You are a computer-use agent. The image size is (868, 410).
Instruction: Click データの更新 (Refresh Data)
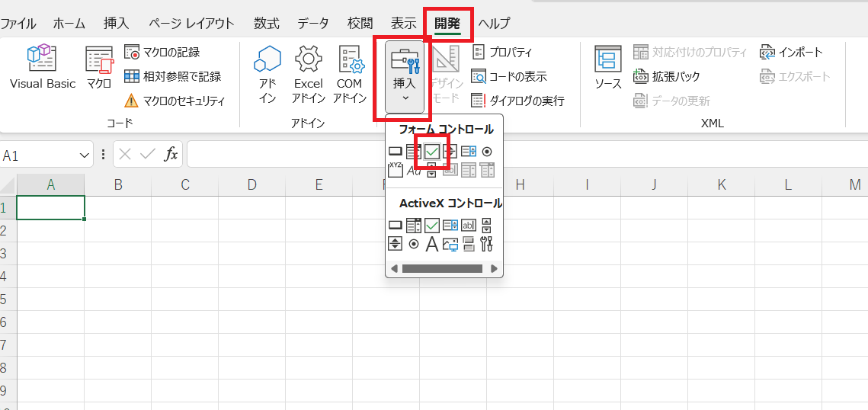(671, 101)
